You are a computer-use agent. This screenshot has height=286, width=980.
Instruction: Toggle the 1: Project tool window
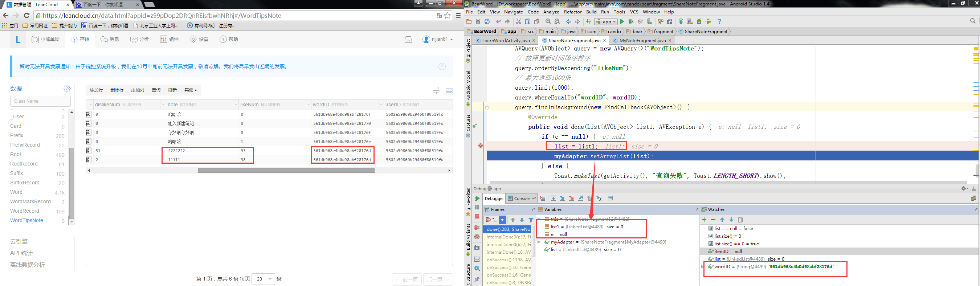(468, 51)
